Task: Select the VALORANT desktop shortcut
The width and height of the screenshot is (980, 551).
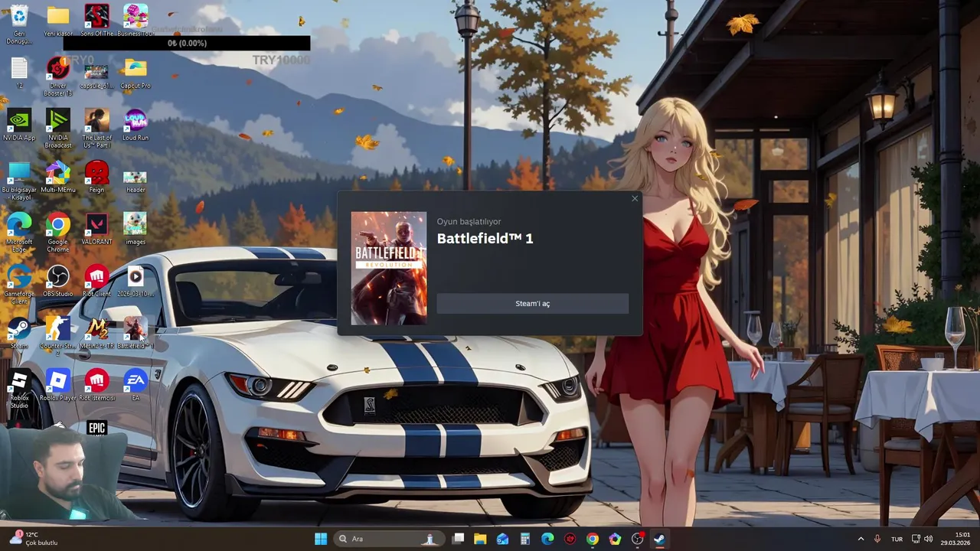Action: tap(96, 230)
